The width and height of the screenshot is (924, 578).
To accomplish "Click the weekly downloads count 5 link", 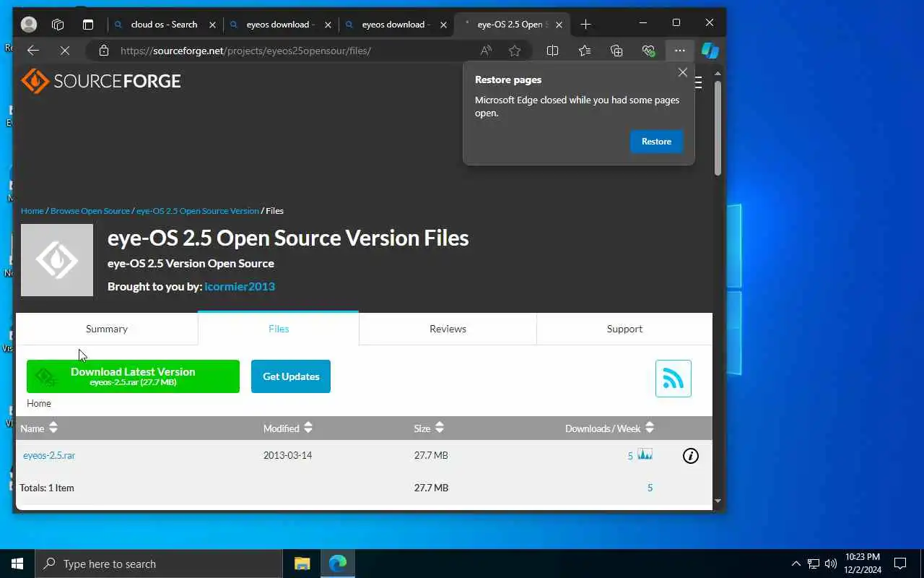I will (x=630, y=456).
